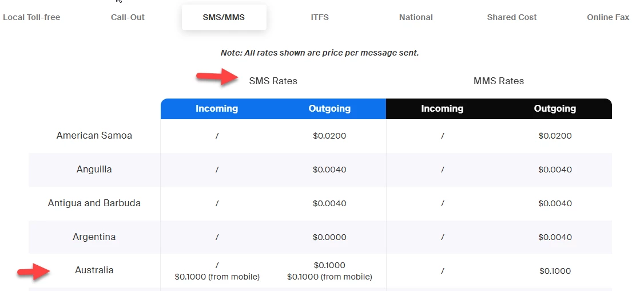Screen dimensions: 644x291
Task: Click the Australia country name
Action: [94, 270]
